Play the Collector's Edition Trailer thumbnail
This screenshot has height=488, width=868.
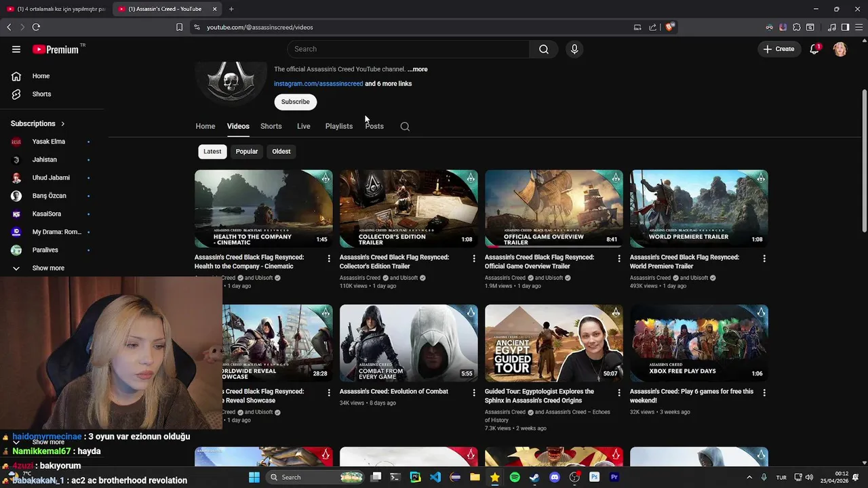click(x=409, y=209)
